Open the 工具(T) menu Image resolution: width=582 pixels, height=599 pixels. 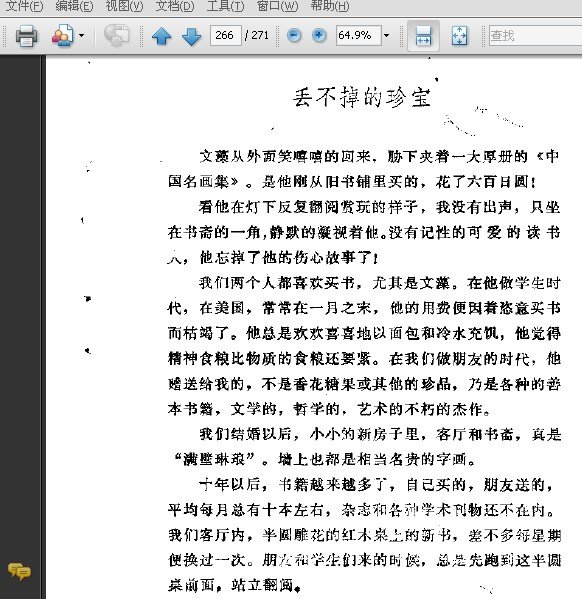click(225, 6)
